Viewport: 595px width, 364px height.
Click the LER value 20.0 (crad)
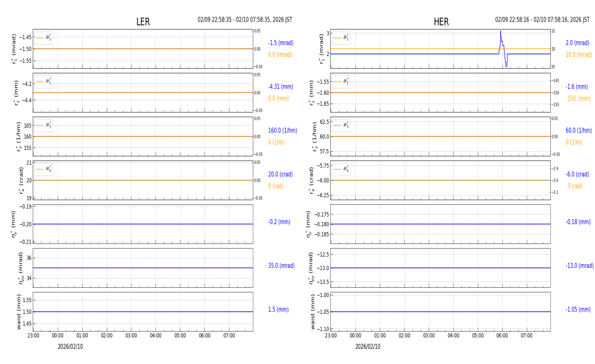pyautogui.click(x=281, y=174)
